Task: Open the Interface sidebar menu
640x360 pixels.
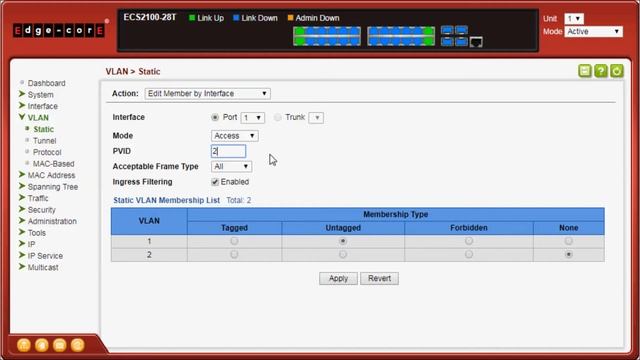Action: [42, 106]
